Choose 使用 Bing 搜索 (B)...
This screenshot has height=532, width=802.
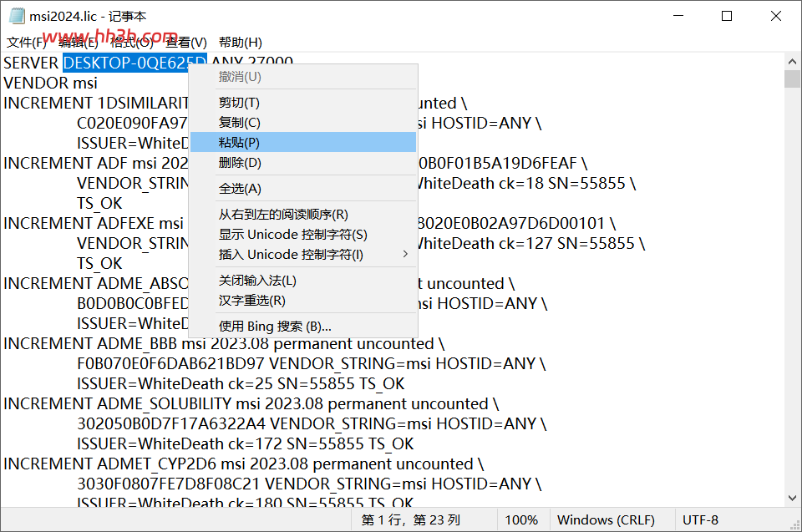(303, 326)
